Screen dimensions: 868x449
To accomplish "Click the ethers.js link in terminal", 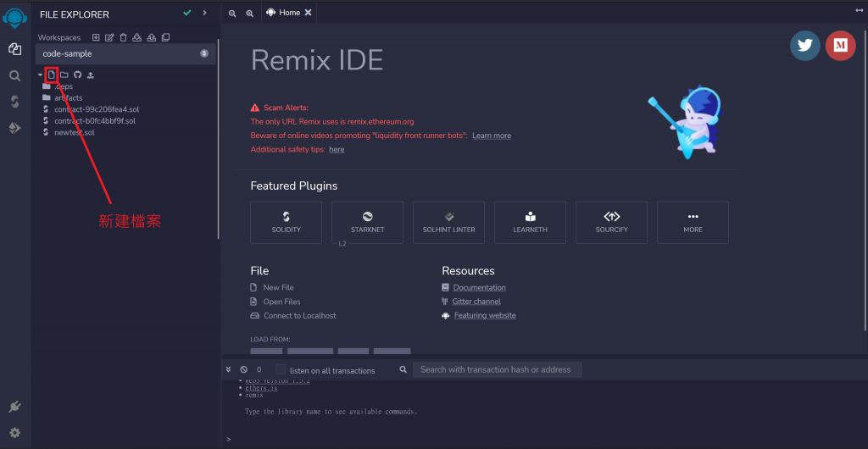I will pos(261,388).
